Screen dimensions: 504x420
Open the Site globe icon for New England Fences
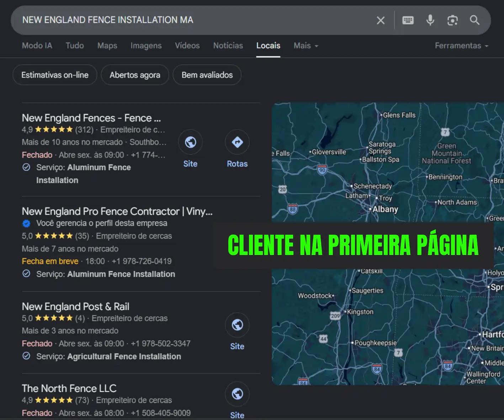[190, 142]
